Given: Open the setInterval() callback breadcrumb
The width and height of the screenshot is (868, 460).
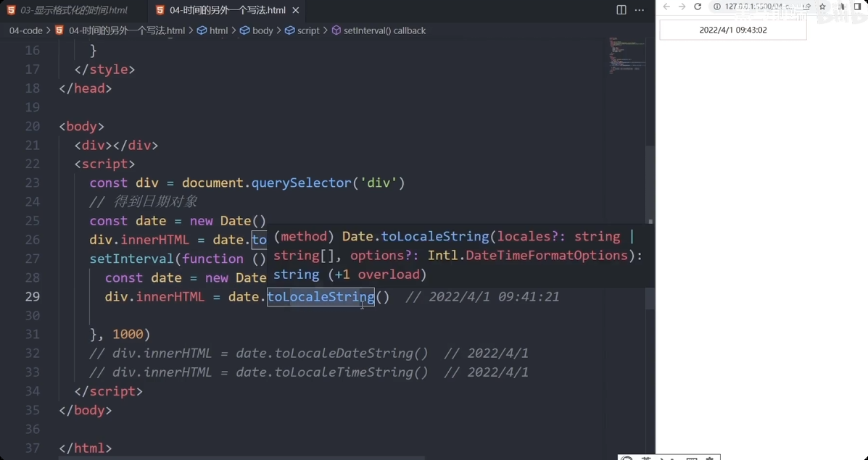Looking at the screenshot, I should [x=385, y=30].
